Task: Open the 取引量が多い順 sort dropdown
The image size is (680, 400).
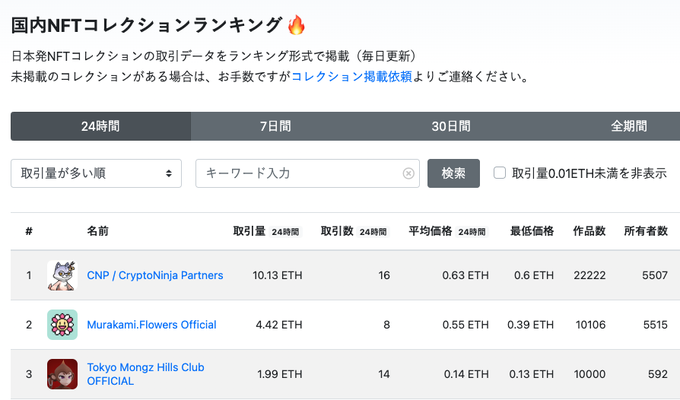Action: pos(96,174)
